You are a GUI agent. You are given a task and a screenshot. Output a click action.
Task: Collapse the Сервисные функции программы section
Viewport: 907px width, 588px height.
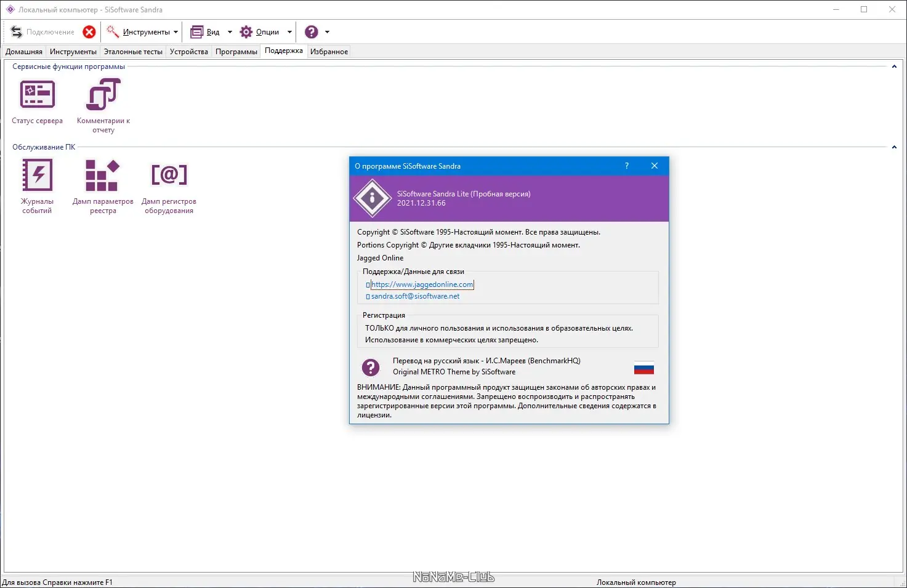tap(894, 66)
